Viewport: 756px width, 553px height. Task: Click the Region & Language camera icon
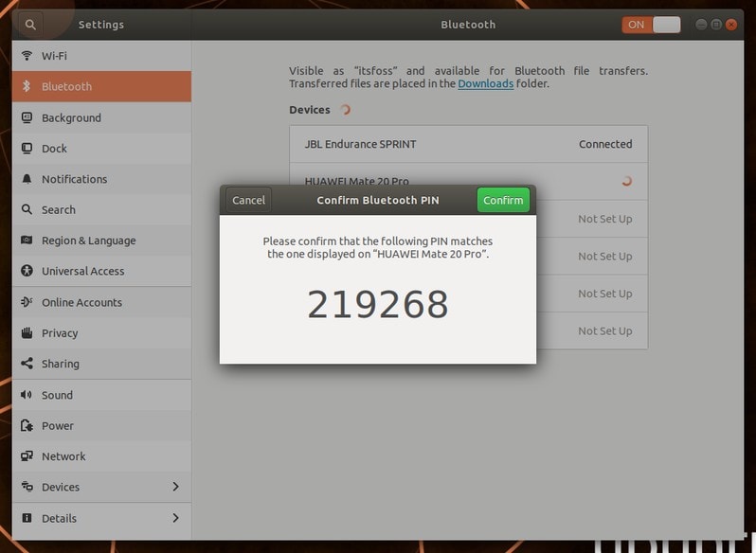27,240
